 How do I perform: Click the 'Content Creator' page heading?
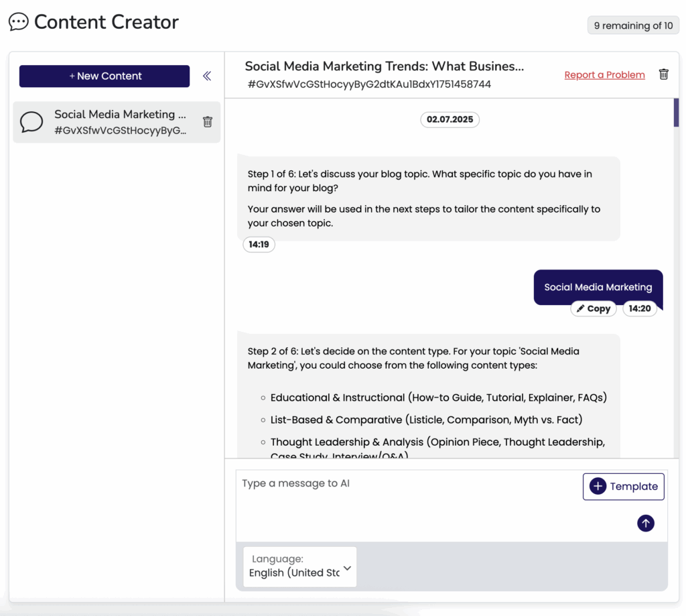coord(107,22)
